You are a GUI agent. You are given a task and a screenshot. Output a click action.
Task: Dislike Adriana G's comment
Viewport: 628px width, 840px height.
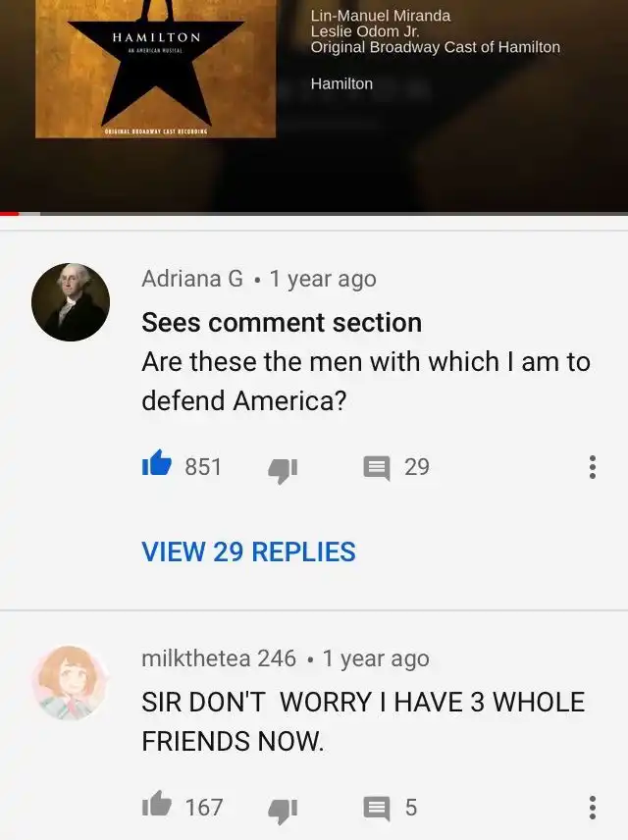click(283, 470)
